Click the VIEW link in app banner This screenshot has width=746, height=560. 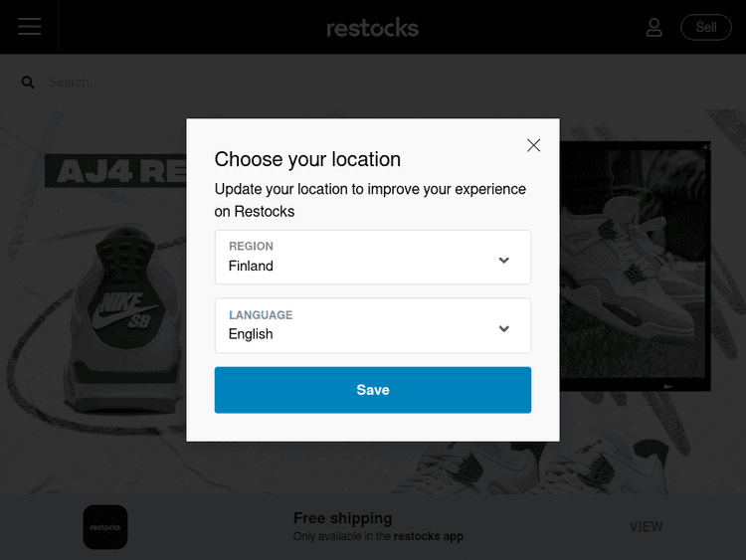tap(646, 527)
